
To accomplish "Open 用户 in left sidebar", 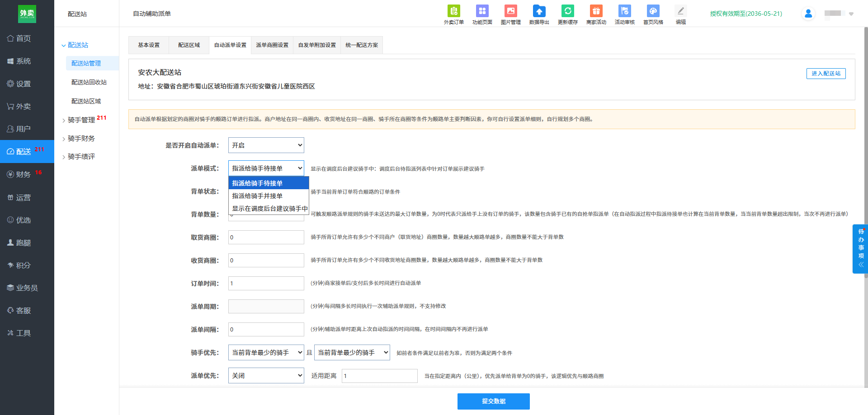I will click(27, 129).
